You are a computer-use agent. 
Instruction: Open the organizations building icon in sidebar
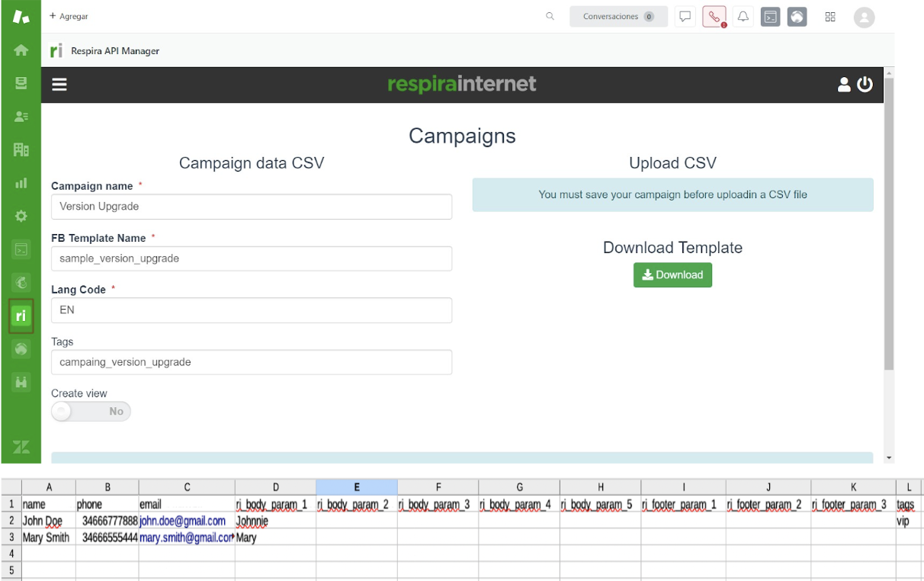click(x=21, y=149)
